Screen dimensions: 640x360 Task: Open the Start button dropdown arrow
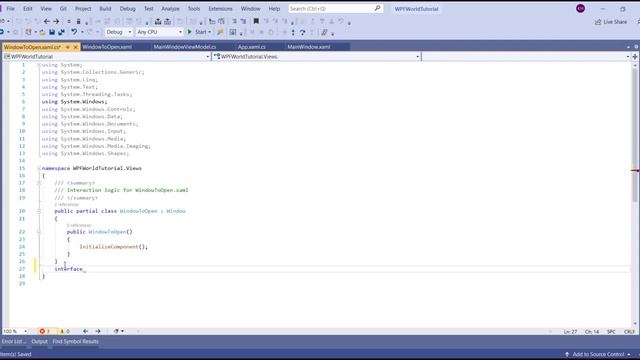click(210, 32)
